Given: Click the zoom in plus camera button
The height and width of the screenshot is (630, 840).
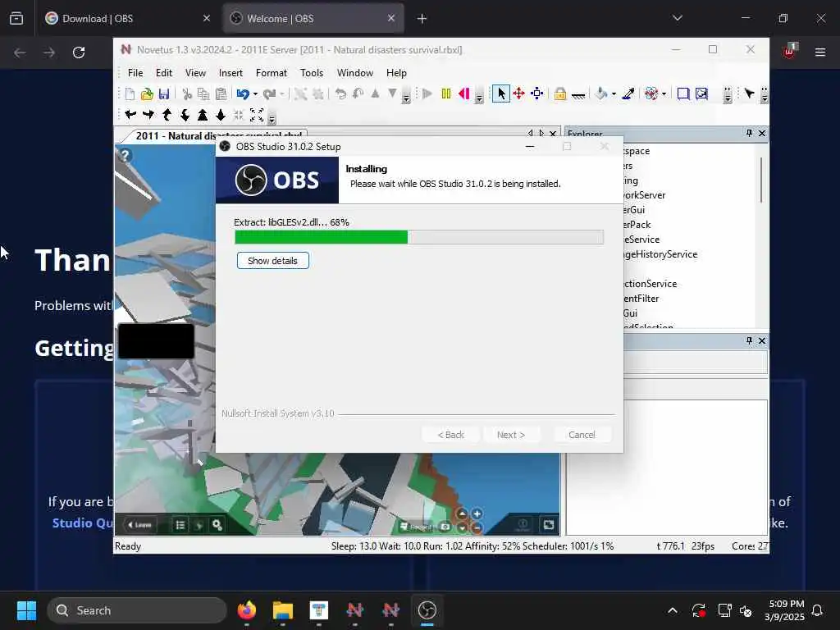Looking at the screenshot, I should tap(477, 514).
